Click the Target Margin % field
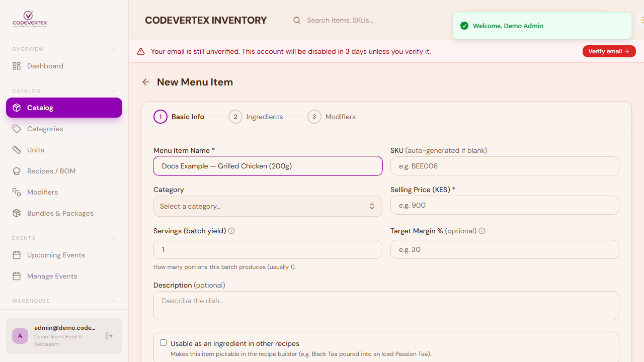The width and height of the screenshot is (644, 362). [x=505, y=249]
